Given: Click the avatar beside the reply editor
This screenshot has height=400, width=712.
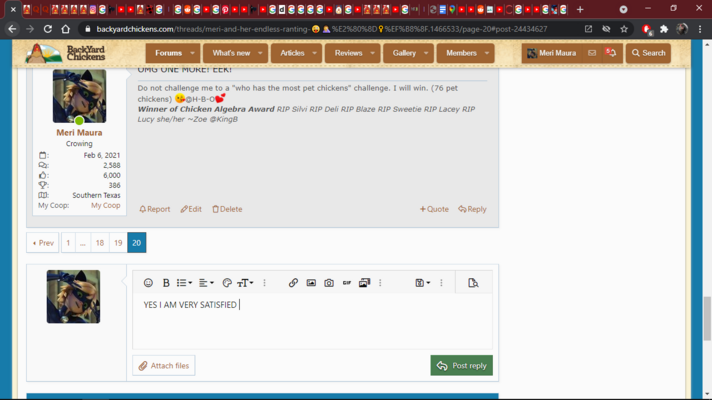Looking at the screenshot, I should [73, 296].
